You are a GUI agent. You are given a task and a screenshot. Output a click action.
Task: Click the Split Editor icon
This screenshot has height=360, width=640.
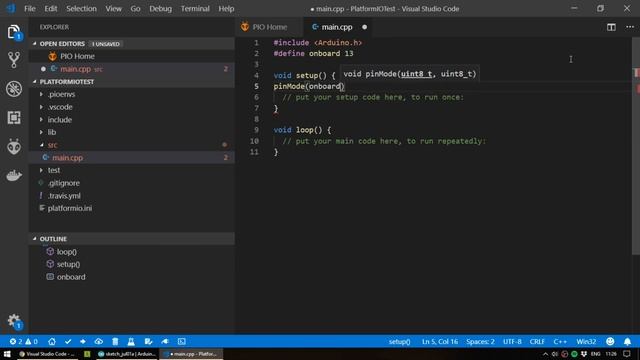pos(611,27)
